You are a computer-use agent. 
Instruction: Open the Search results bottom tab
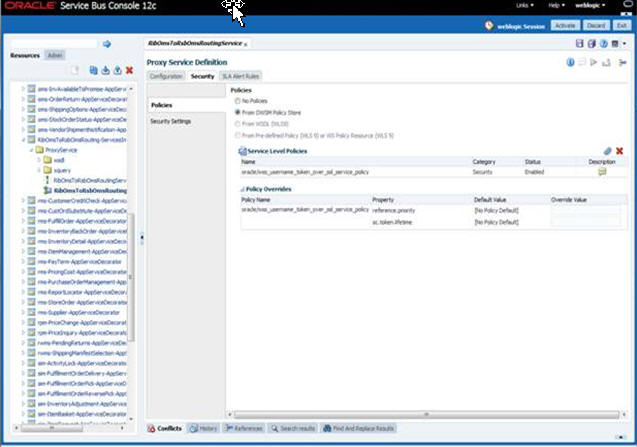click(292, 428)
